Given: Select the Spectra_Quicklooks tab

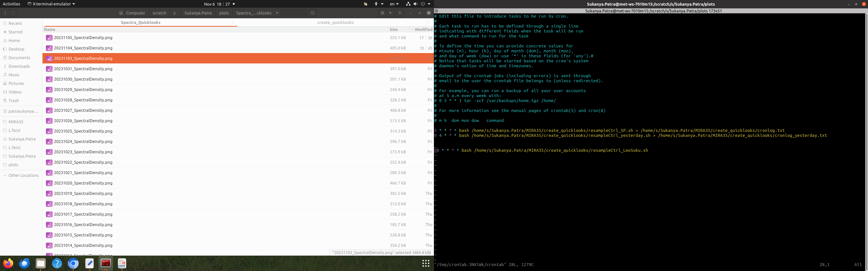Looking at the screenshot, I should coord(140,23).
